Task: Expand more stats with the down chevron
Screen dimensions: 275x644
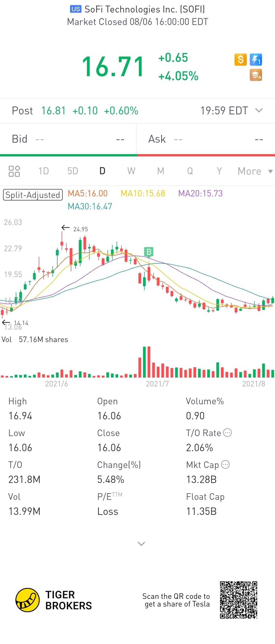Action: pyautogui.click(x=141, y=544)
